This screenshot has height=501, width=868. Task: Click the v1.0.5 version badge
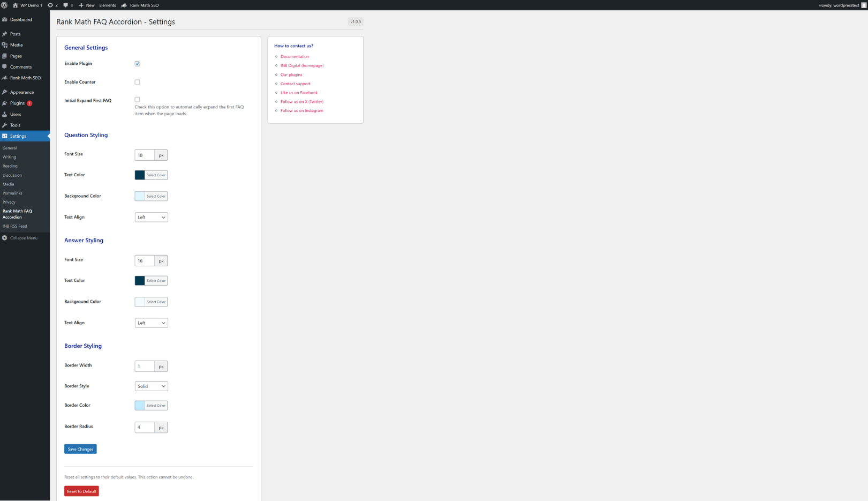click(356, 21)
